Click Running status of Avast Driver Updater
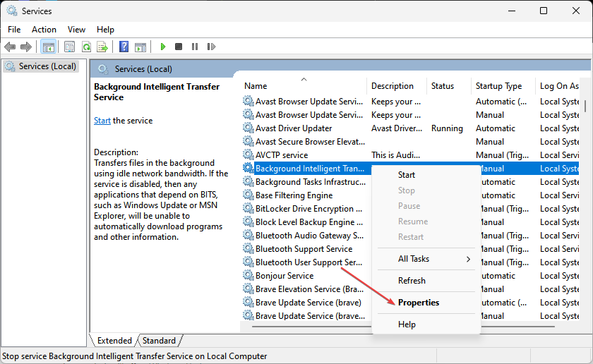Image resolution: width=593 pixels, height=364 pixels. click(x=447, y=128)
